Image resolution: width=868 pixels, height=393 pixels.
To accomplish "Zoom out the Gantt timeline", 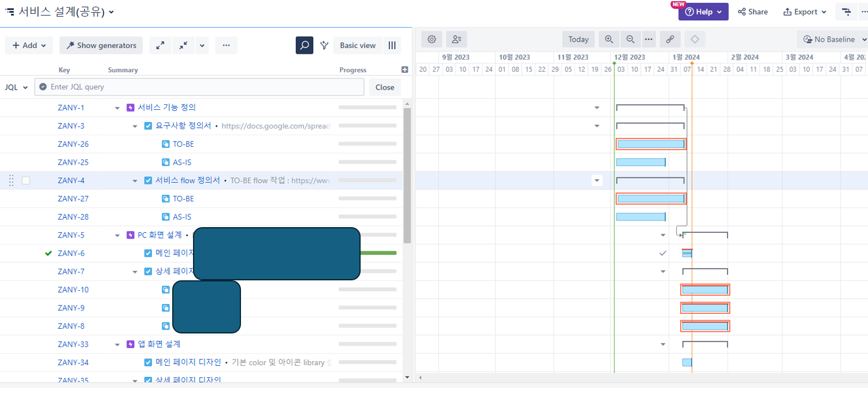I will (x=630, y=39).
